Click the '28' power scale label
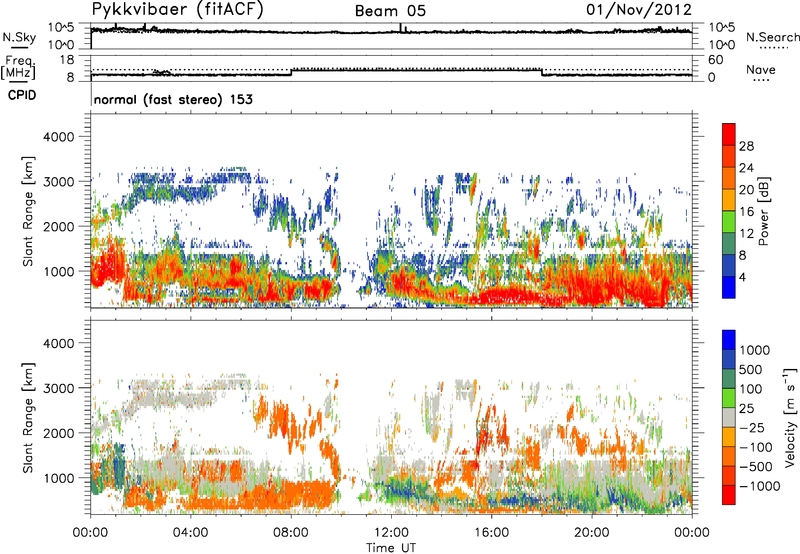Image resolution: width=800 pixels, height=554 pixels. pyautogui.click(x=746, y=146)
